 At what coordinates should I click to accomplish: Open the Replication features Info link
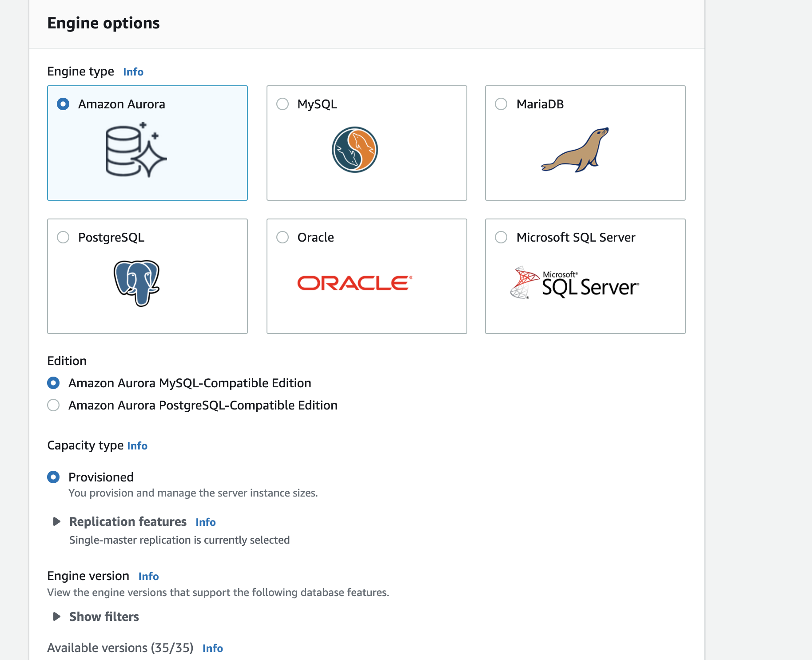(206, 522)
